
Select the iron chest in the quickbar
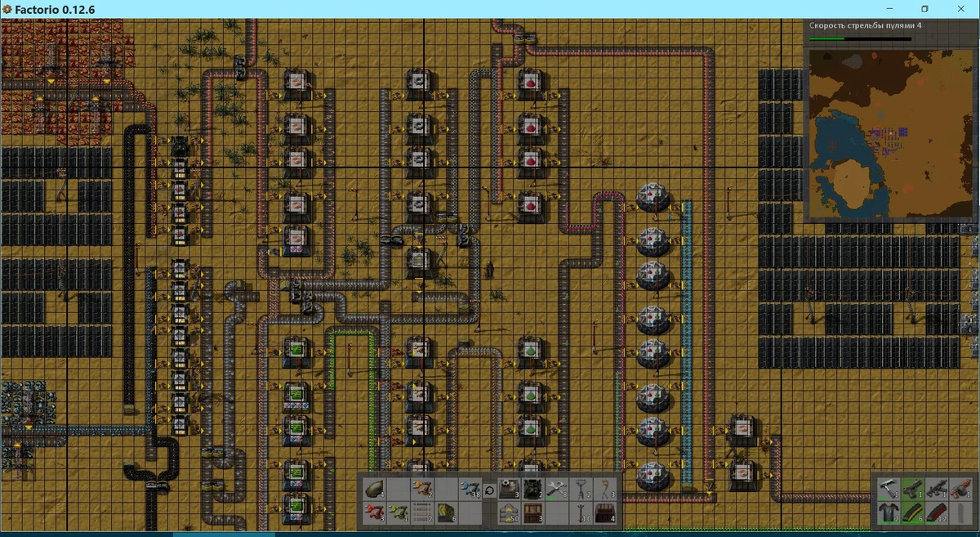pos(604,513)
